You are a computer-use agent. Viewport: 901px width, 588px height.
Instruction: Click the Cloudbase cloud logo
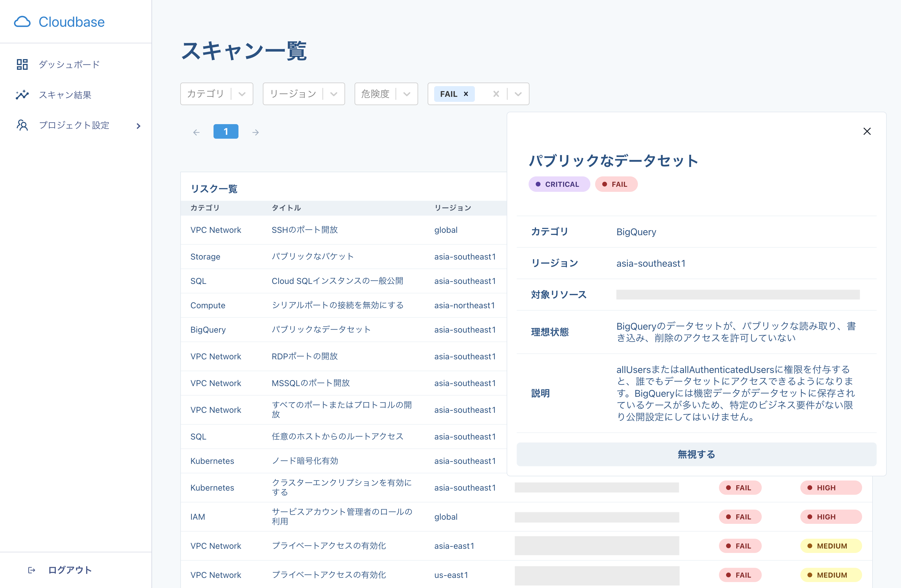click(x=22, y=22)
